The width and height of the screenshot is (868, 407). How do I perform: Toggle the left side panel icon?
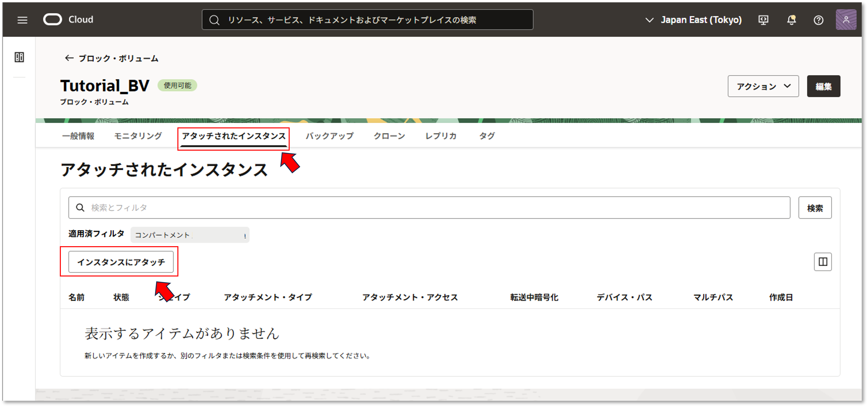(x=19, y=57)
